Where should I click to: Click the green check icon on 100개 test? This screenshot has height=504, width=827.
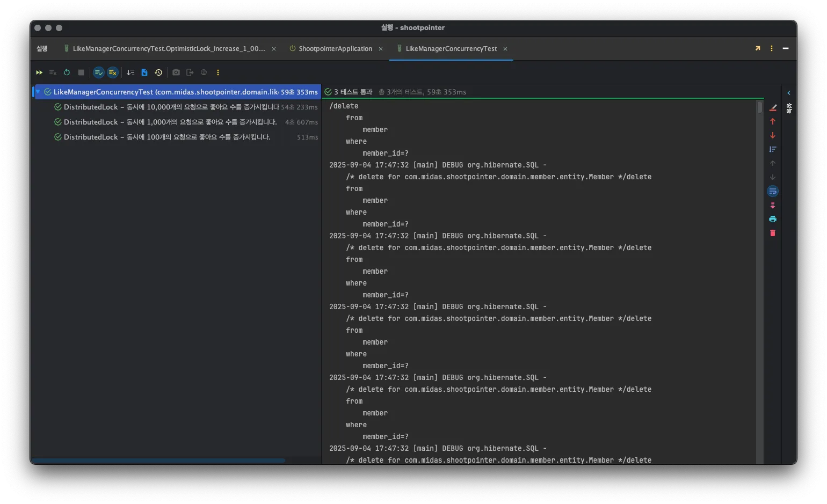point(58,137)
